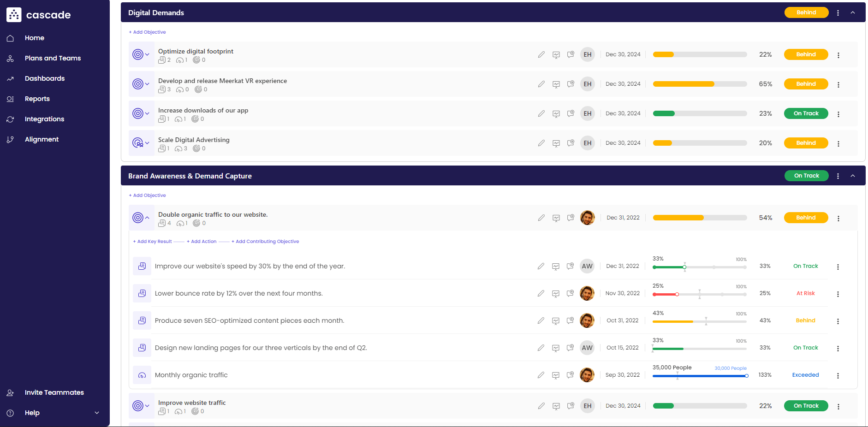Select Plans and Teams in the sidebar
This screenshot has width=868, height=427.
[53, 58]
